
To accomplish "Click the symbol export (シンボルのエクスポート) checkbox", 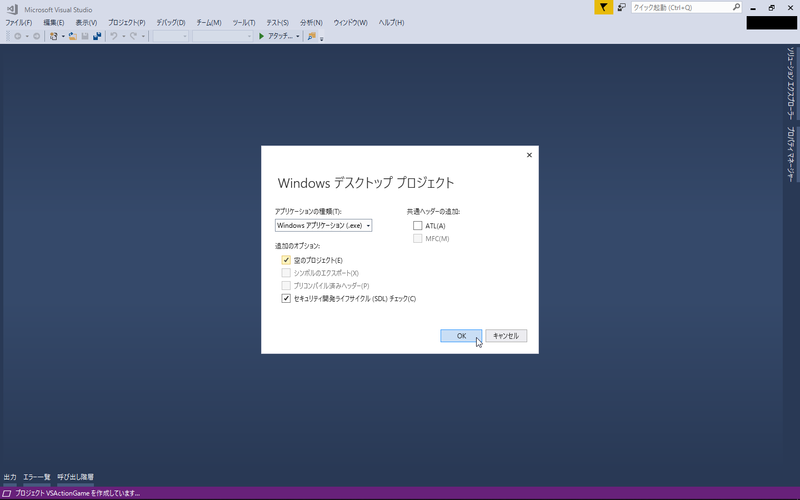I will [286, 273].
